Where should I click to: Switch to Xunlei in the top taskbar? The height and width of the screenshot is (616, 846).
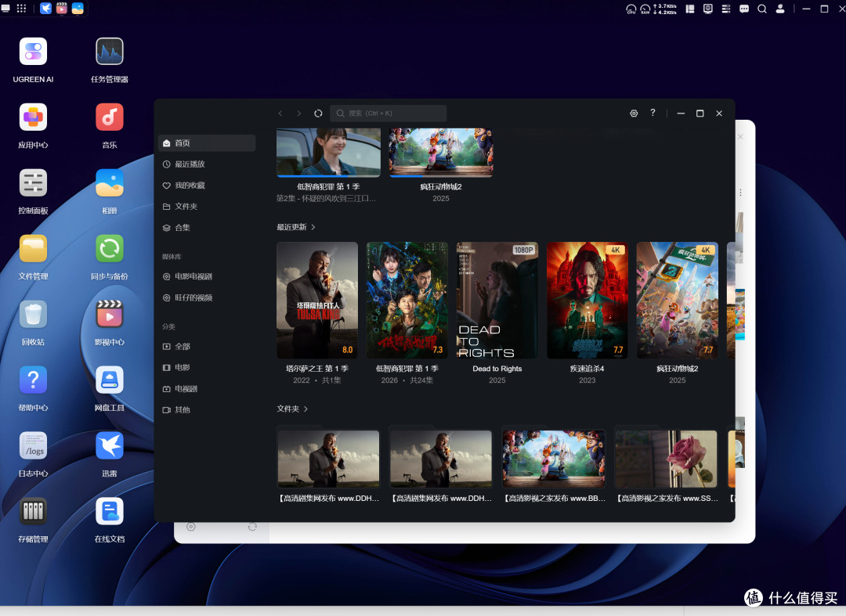pyautogui.click(x=46, y=9)
